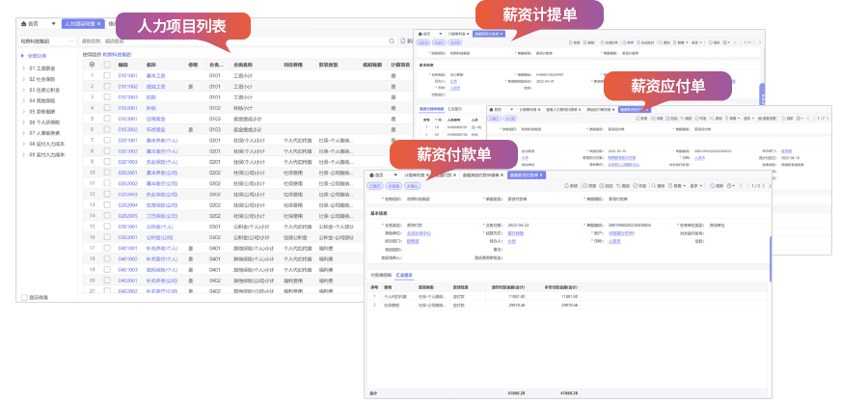
Task: Expand the 01 工资薪金 tree node
Action: 23,68
